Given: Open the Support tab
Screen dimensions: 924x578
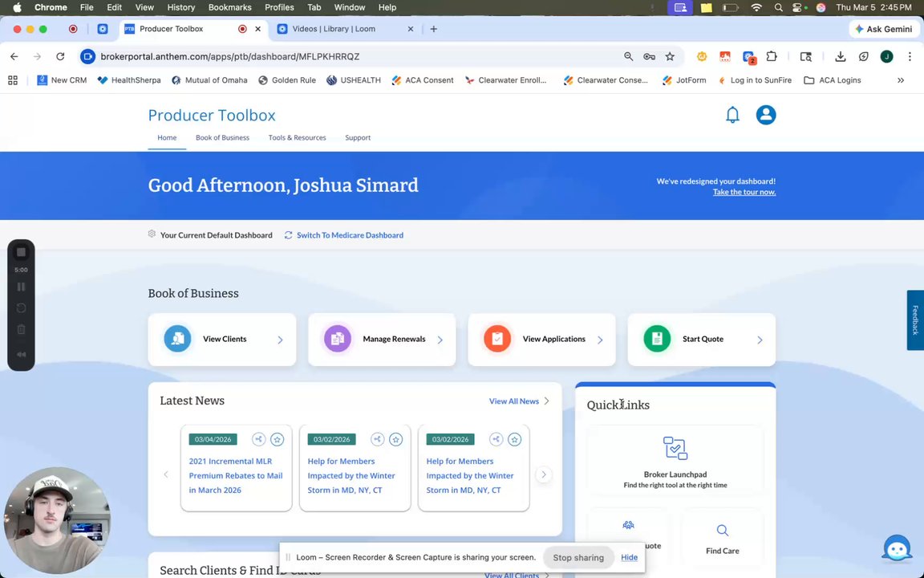Looking at the screenshot, I should click(x=358, y=137).
